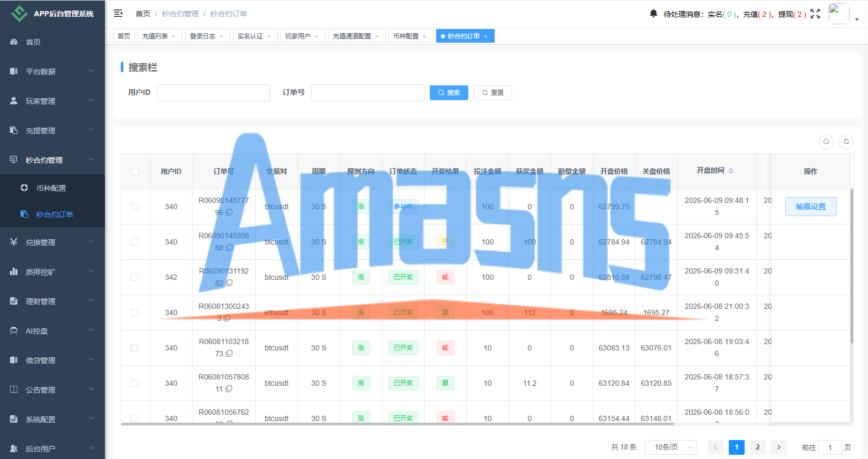Select the row checkbox for order R0609014877796

tap(134, 207)
